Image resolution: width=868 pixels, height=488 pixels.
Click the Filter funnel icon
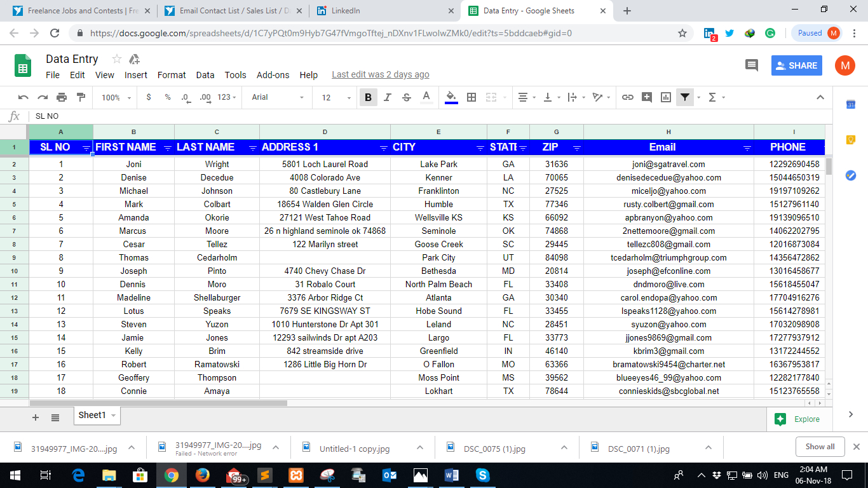(684, 97)
